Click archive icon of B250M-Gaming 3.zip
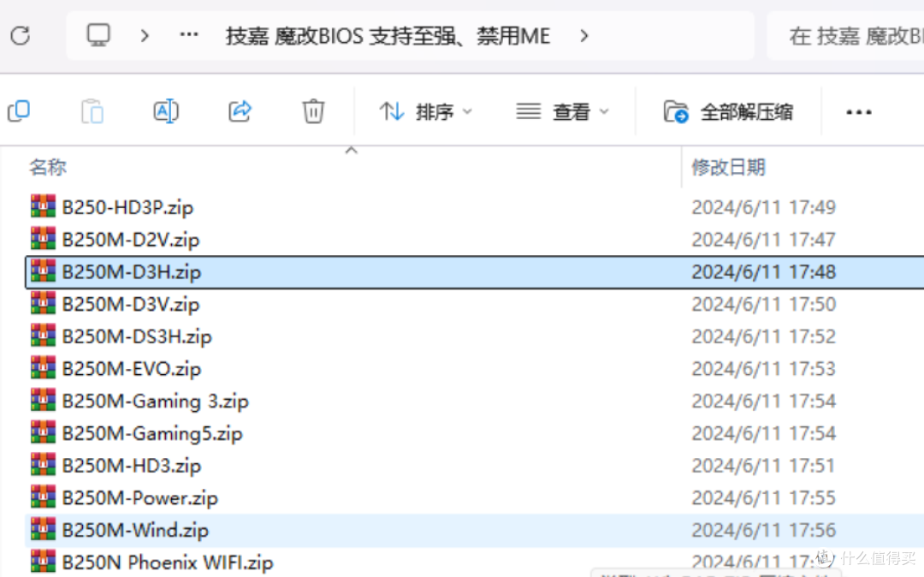Screen dimensions: 924x577 (x=43, y=400)
